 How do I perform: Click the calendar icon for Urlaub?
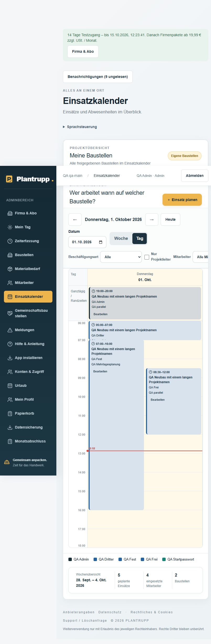[10, 386]
